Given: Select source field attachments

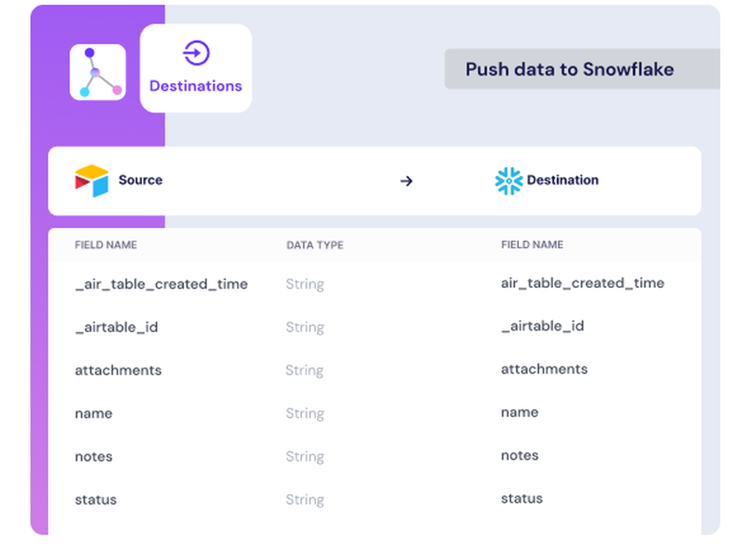Looking at the screenshot, I should point(118,370).
